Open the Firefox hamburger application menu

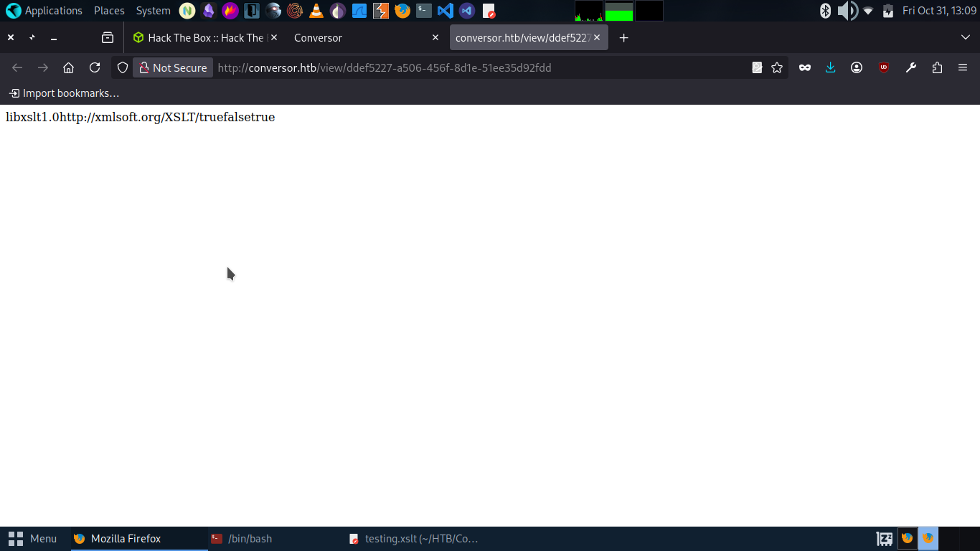[x=963, y=67]
